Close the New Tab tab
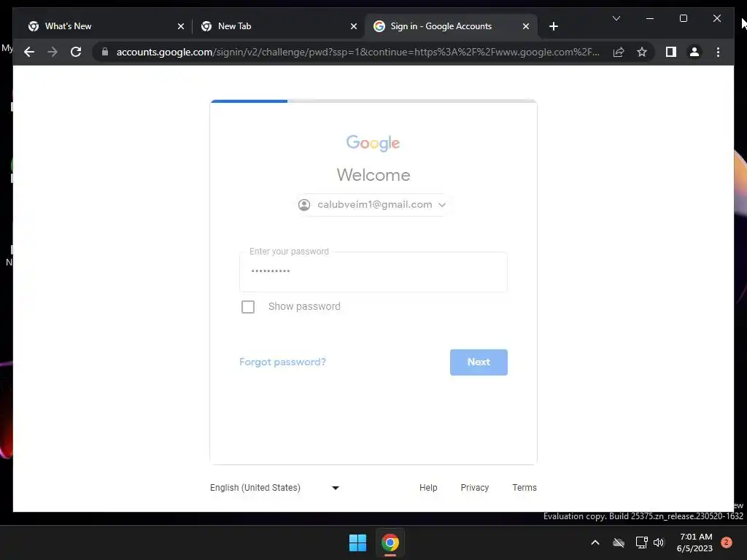The width and height of the screenshot is (747, 560). pyautogui.click(x=354, y=27)
